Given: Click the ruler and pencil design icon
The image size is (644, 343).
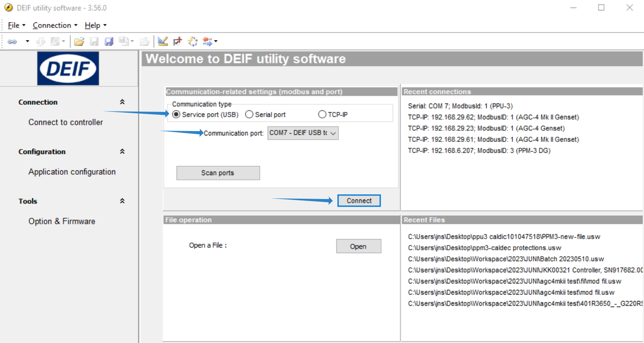Looking at the screenshot, I should tap(163, 41).
